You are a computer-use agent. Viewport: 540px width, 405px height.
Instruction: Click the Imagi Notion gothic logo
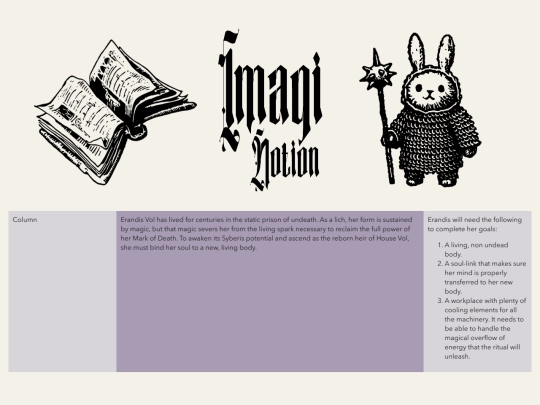[x=270, y=110]
